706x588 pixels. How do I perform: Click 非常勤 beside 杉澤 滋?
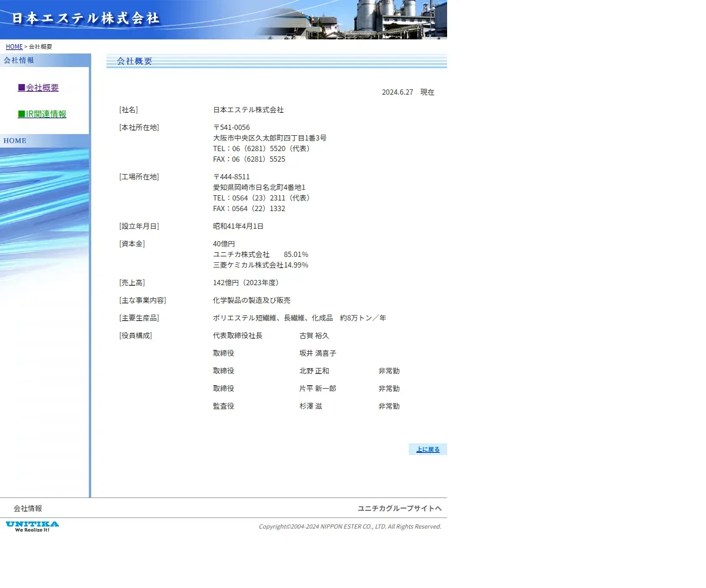(389, 406)
